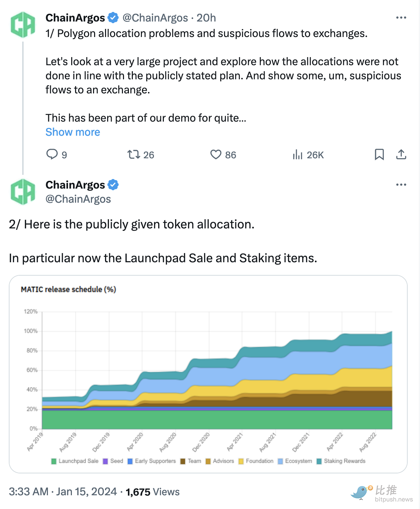
Task: Click ChainArgos display name on second tweet
Action: (x=75, y=185)
